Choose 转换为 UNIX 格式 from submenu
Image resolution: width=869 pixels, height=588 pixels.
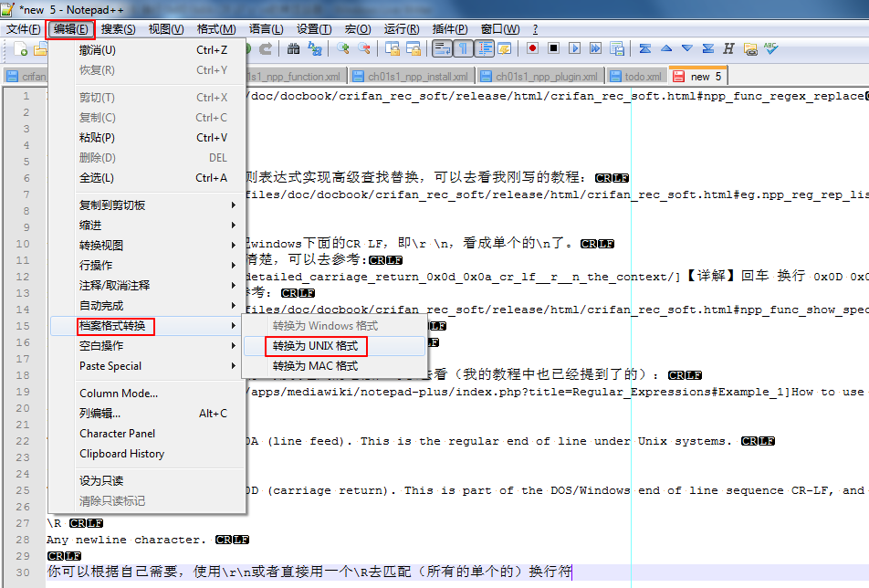click(315, 346)
